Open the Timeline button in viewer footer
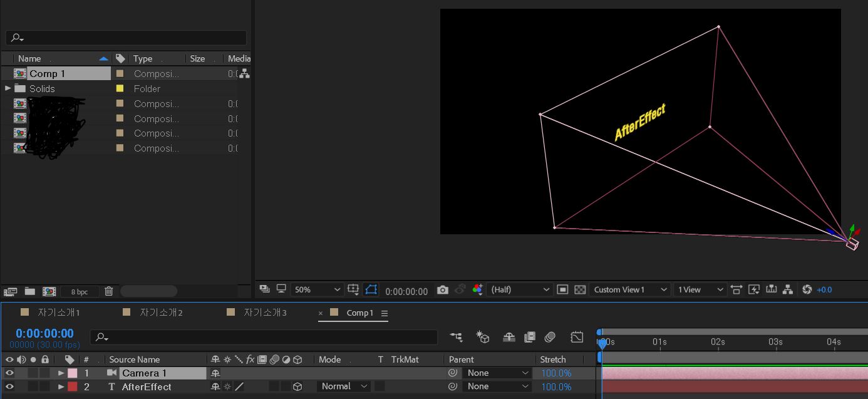This screenshot has width=868, height=399. tap(771, 289)
